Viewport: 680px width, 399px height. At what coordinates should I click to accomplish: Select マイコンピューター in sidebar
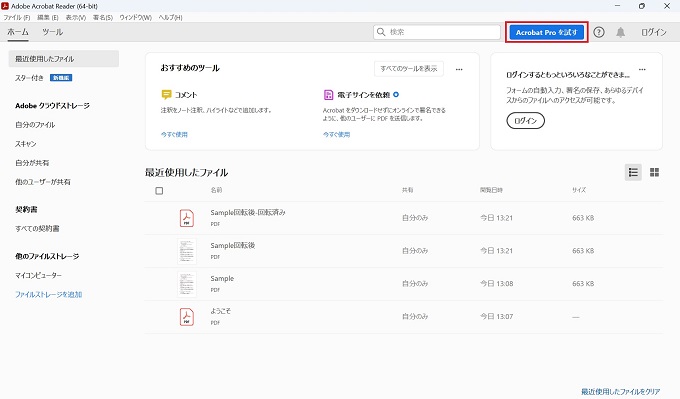pos(39,275)
